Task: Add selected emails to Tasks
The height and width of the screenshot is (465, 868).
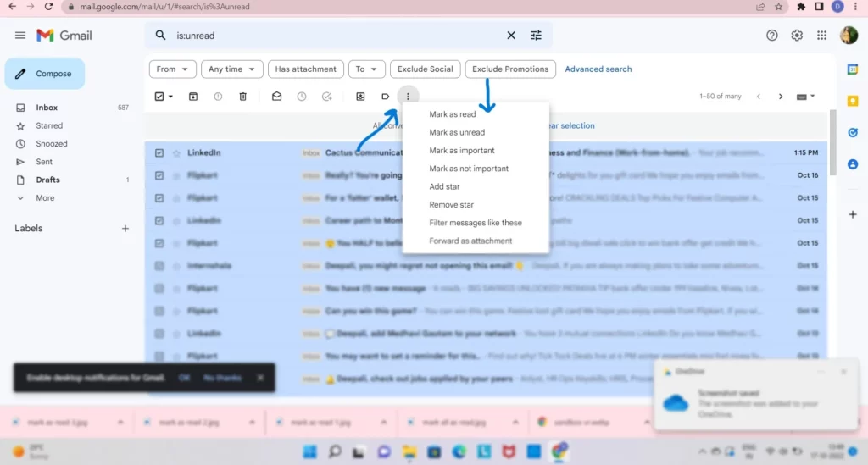Action: point(326,97)
